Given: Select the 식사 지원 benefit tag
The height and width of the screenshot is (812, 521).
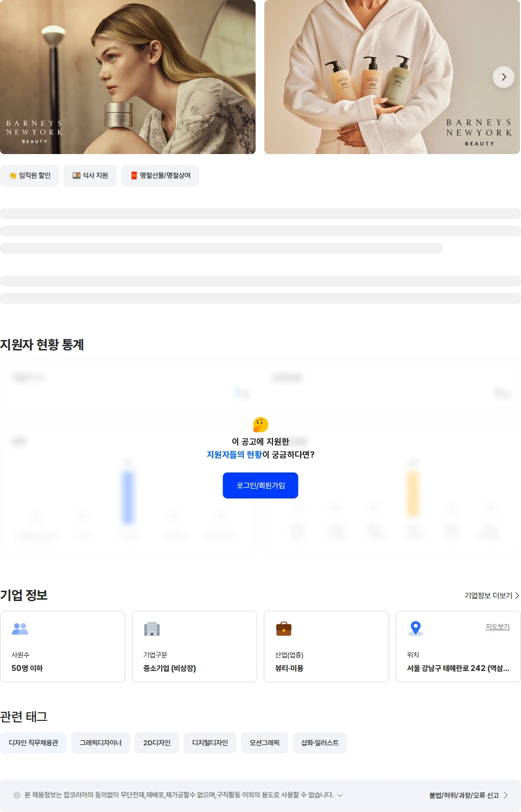Looking at the screenshot, I should (90, 176).
